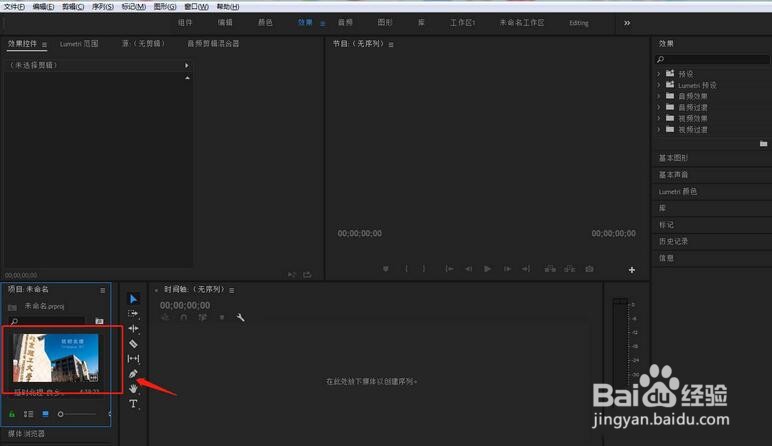This screenshot has height=446, width=772.
Task: Open timeline display settings wrench
Action: [x=240, y=318]
